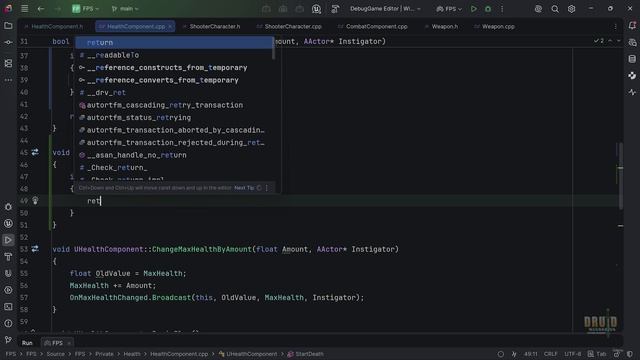
Task: Close the FPS run tab
Action: [x=69, y=343]
